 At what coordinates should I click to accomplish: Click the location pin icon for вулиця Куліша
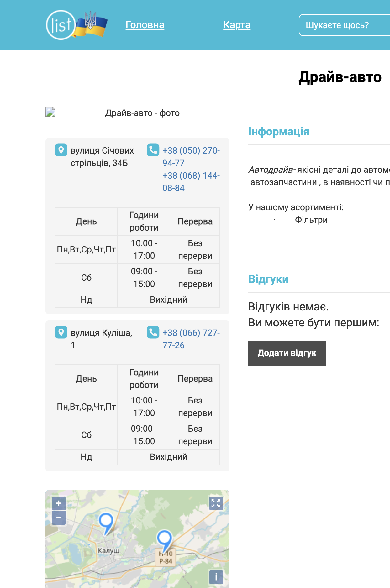point(61,332)
